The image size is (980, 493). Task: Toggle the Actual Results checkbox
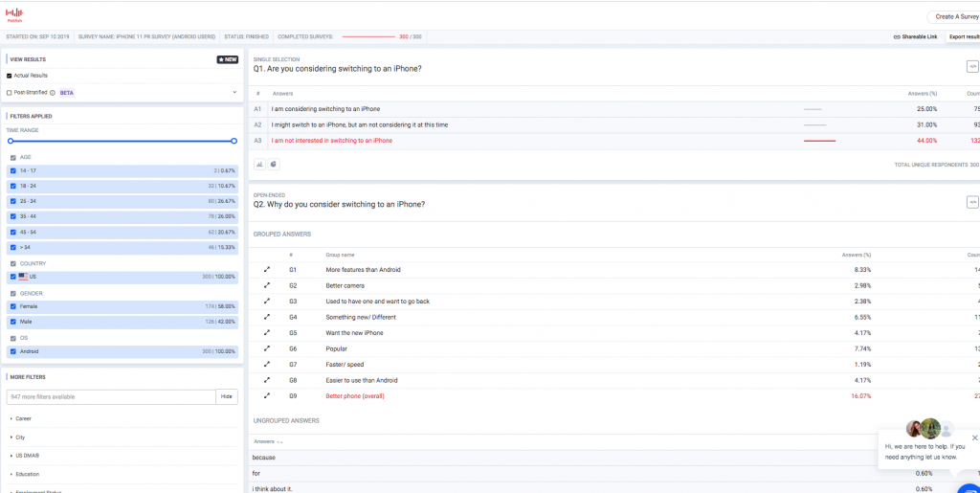10,76
